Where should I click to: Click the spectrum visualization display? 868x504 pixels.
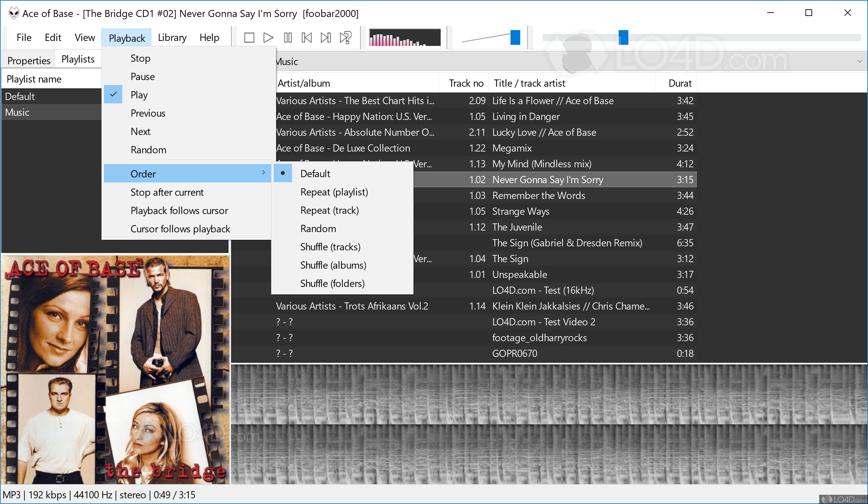click(404, 37)
